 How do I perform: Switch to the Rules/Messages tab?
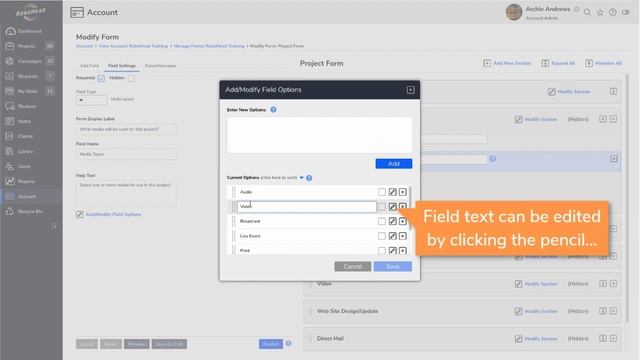tap(160, 66)
